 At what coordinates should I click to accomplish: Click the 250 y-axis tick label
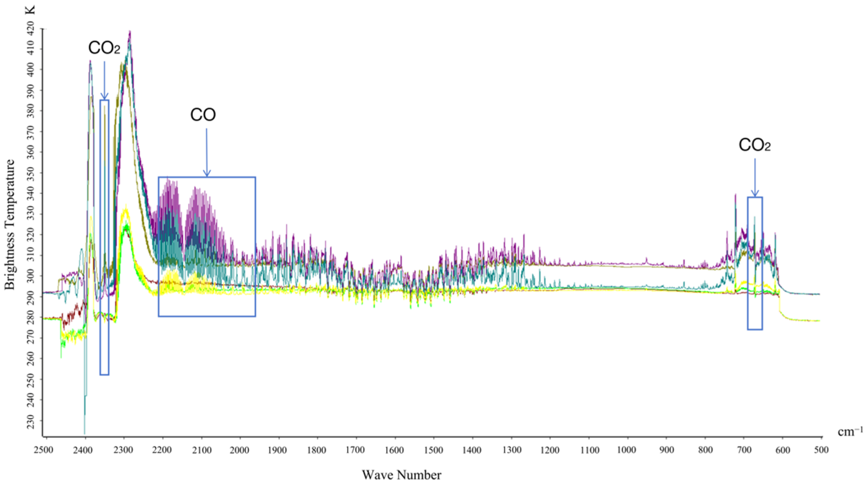(x=30, y=380)
